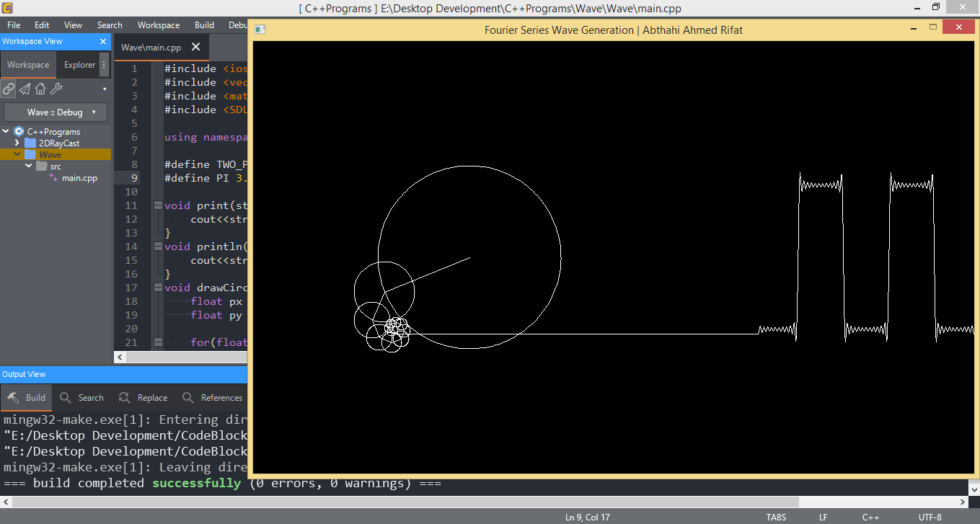
Task: Toggle the link editor icon in Workspace toolbar
Action: (x=9, y=89)
